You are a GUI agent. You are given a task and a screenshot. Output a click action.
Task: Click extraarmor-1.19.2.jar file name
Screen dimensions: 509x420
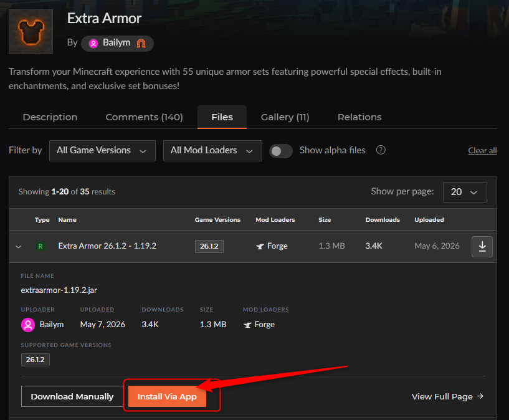[59, 290]
